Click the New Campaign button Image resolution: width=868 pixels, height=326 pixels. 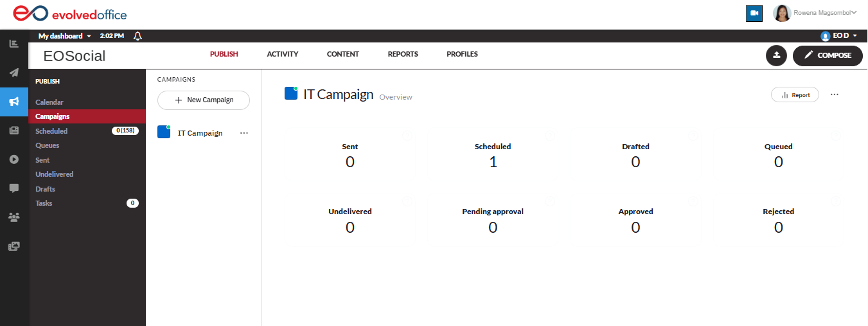[204, 100]
